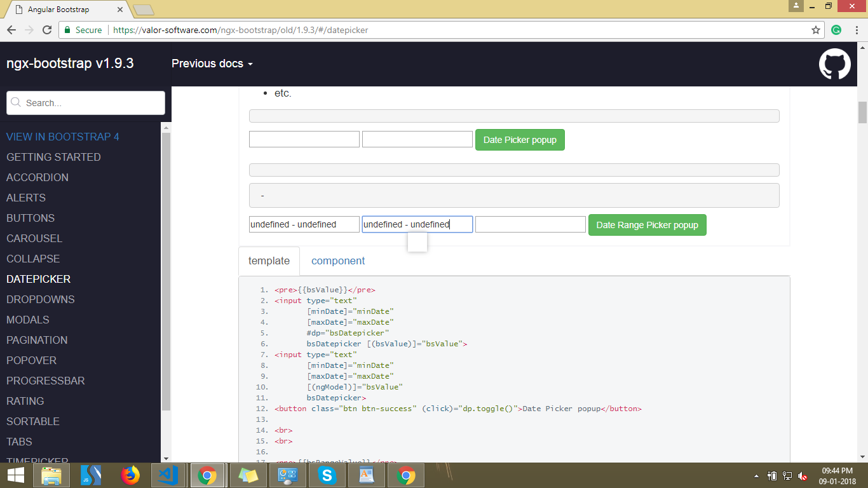Viewport: 868px width, 488px height.
Task: Switch to the component tab
Action: tap(337, 261)
